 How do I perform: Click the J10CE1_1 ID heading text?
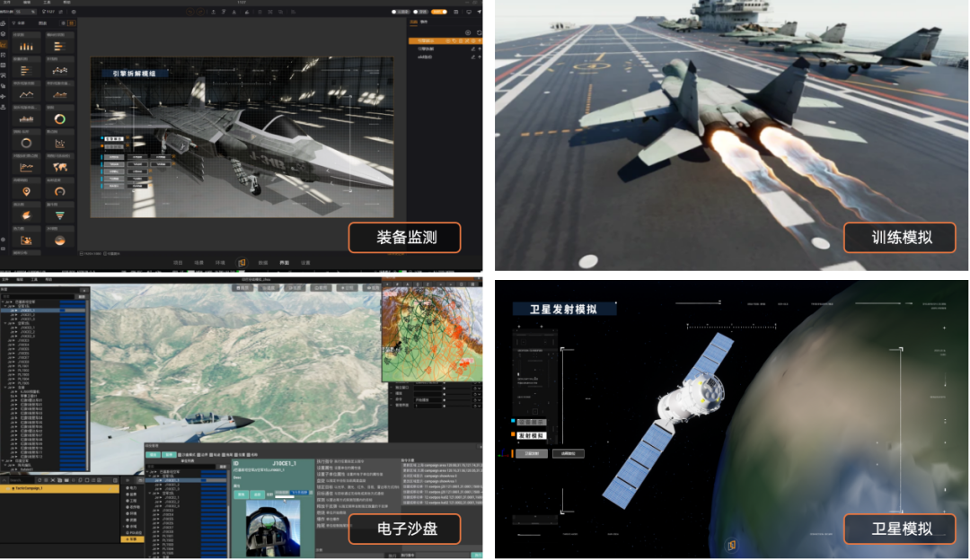point(284,463)
